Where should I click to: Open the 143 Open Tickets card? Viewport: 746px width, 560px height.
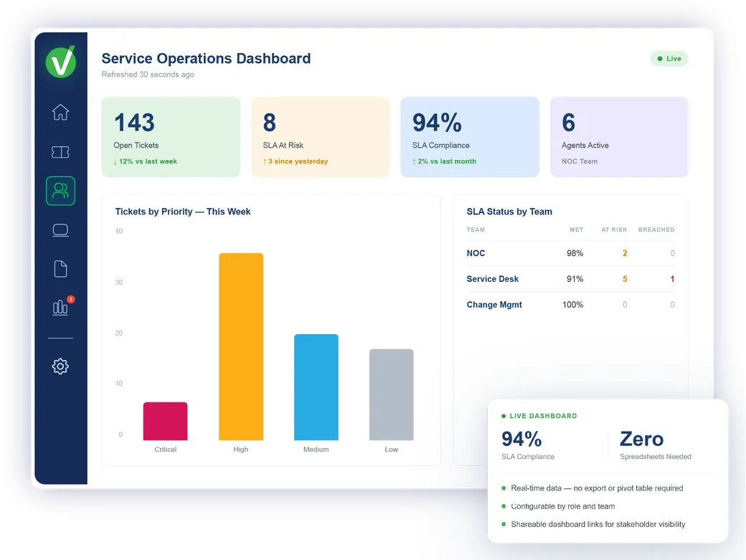171,137
